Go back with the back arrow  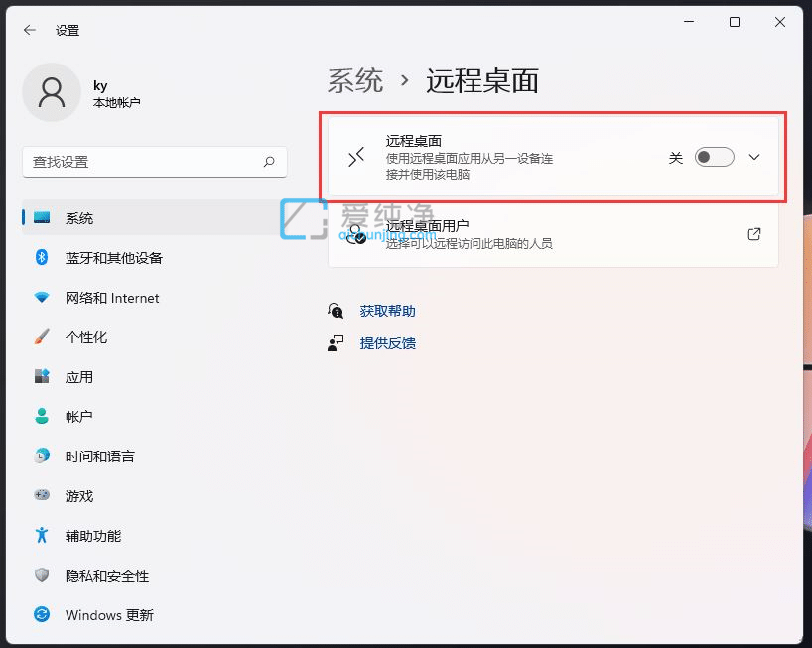(30, 30)
